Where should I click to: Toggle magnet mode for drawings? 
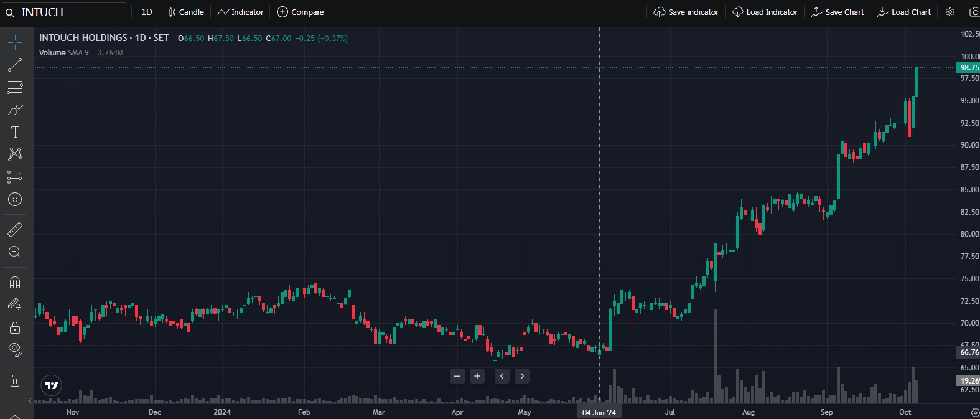(x=15, y=283)
